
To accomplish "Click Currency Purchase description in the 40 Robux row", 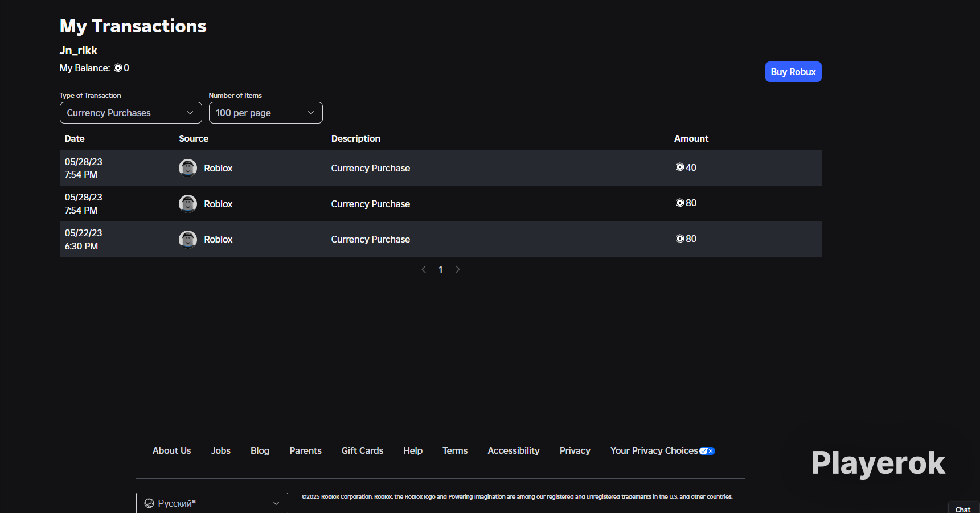I will pos(371,168).
